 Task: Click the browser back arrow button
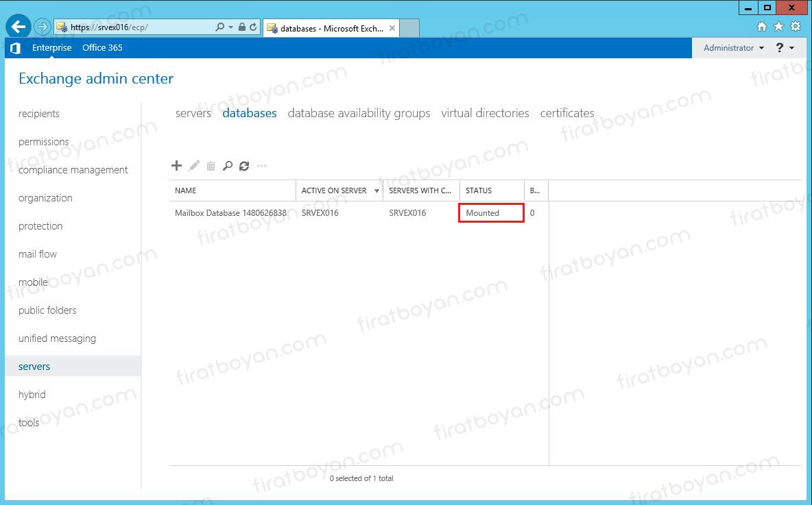tap(19, 27)
